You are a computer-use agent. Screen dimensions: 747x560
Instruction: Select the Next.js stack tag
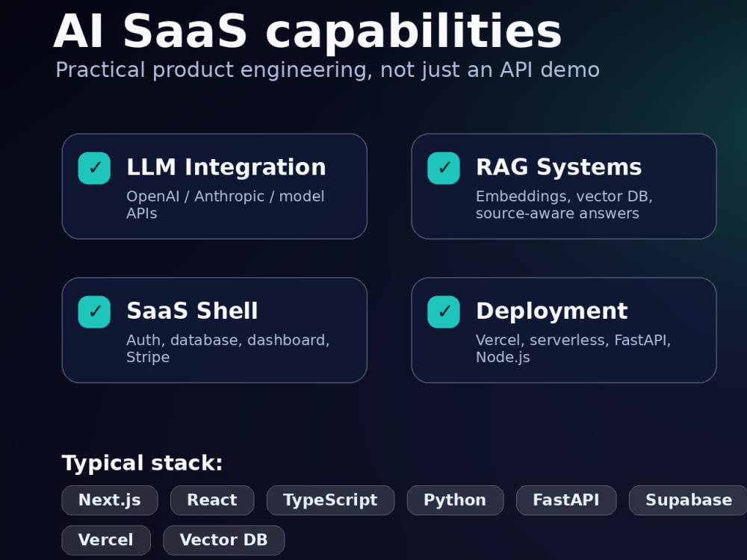(110, 500)
